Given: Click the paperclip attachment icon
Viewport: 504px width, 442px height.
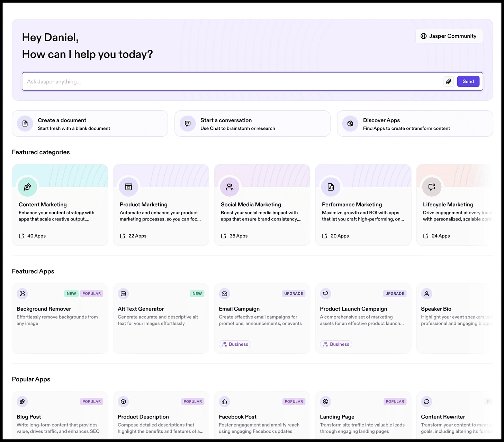Looking at the screenshot, I should click(x=449, y=81).
